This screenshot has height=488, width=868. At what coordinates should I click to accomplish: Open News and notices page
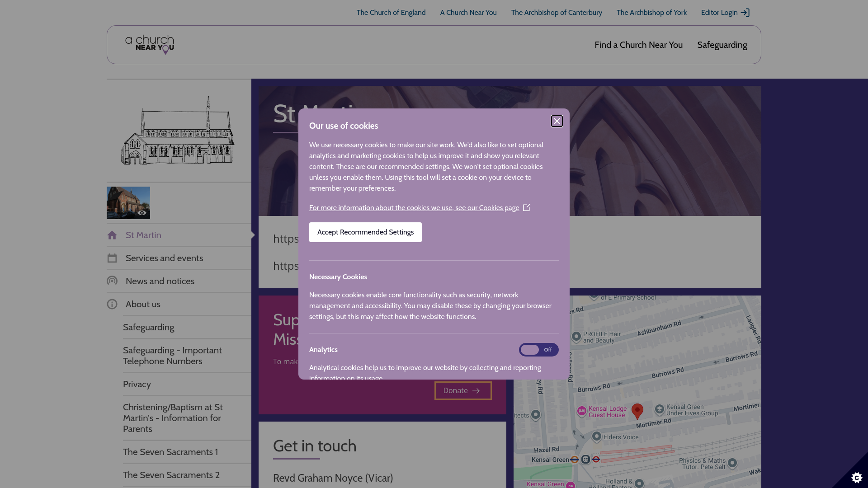[x=179, y=281]
